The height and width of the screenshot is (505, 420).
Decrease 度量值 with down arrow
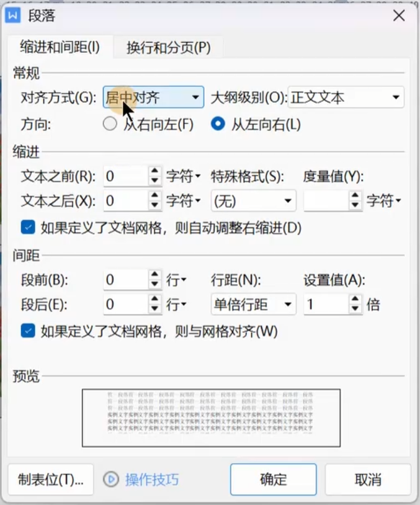(355, 205)
